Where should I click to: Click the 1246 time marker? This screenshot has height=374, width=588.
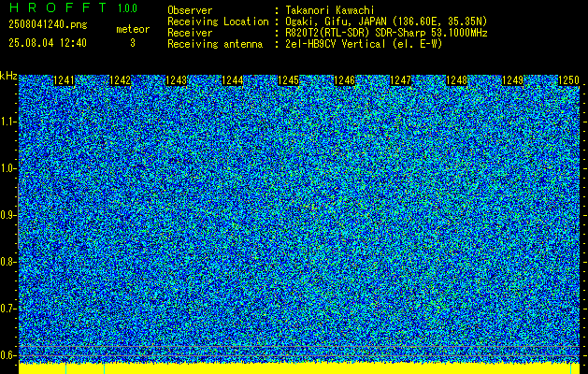[344, 80]
